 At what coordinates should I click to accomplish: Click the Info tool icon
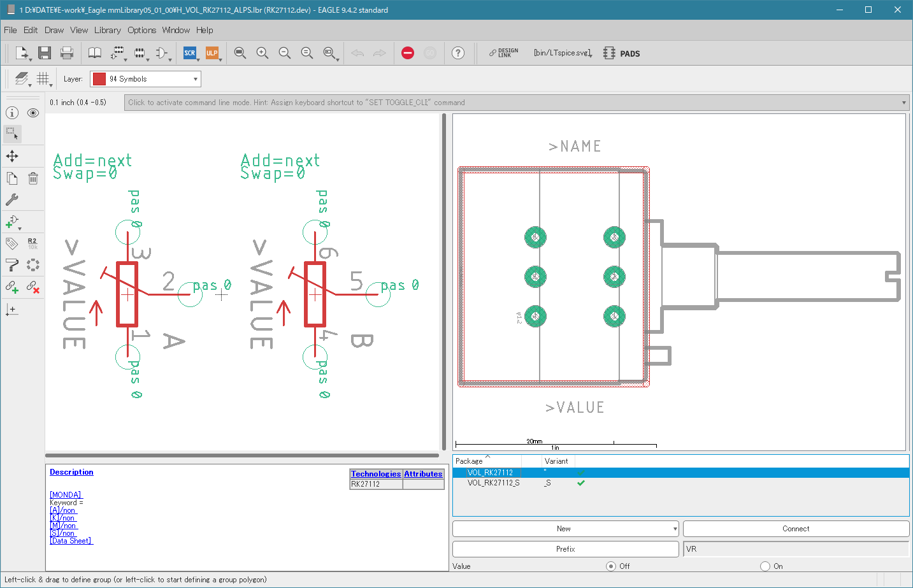[x=12, y=113]
